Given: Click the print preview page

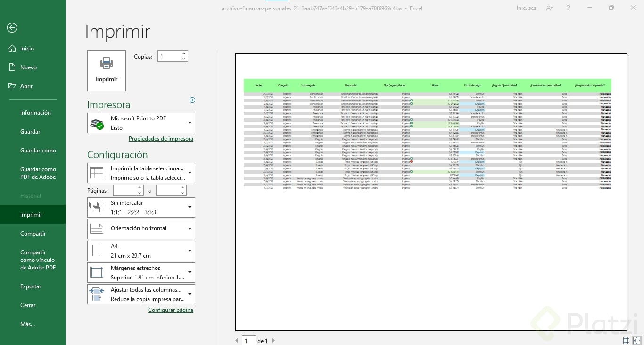Looking at the screenshot, I should pyautogui.click(x=431, y=192).
